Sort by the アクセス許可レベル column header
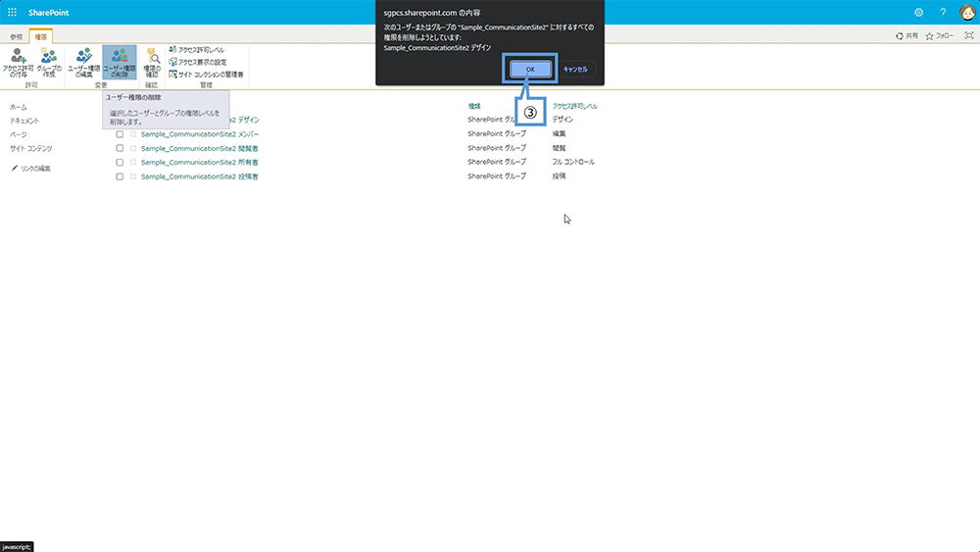980x552 pixels. pos(575,106)
